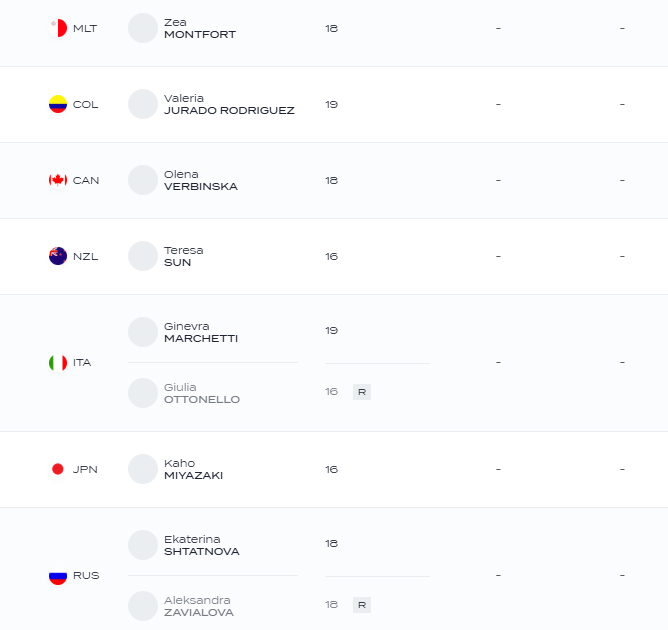
Task: Click the Canada flag icon
Action: 58,180
